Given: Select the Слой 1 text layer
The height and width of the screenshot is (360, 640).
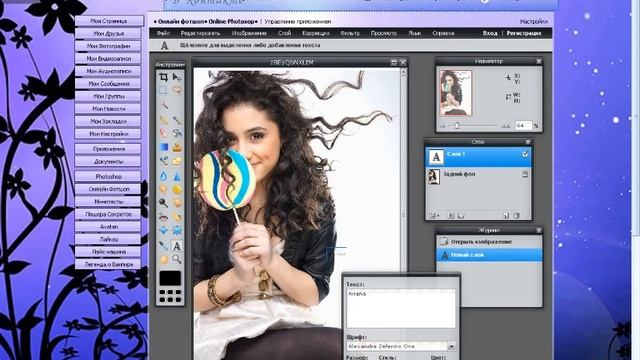Looking at the screenshot, I should tap(478, 157).
